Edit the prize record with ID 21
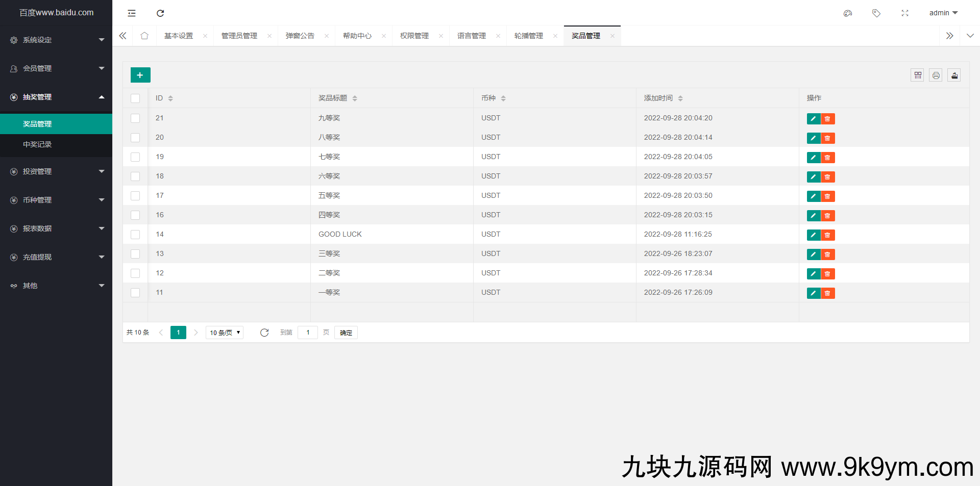The image size is (980, 486). [x=813, y=118]
